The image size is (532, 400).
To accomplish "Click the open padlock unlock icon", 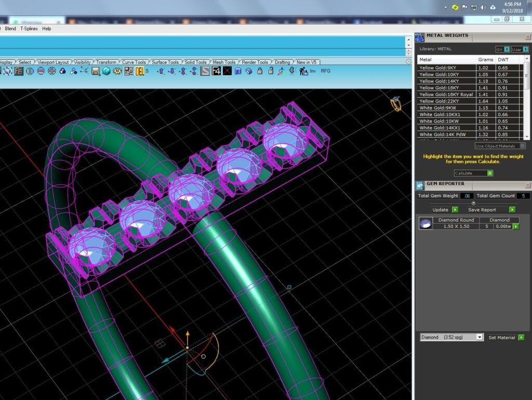I will 271,71.
